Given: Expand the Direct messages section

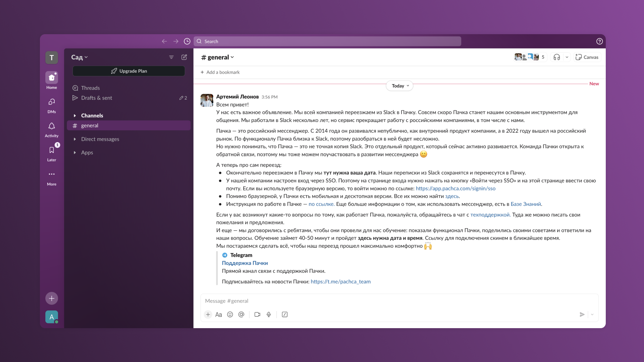Looking at the screenshot, I should (x=75, y=139).
